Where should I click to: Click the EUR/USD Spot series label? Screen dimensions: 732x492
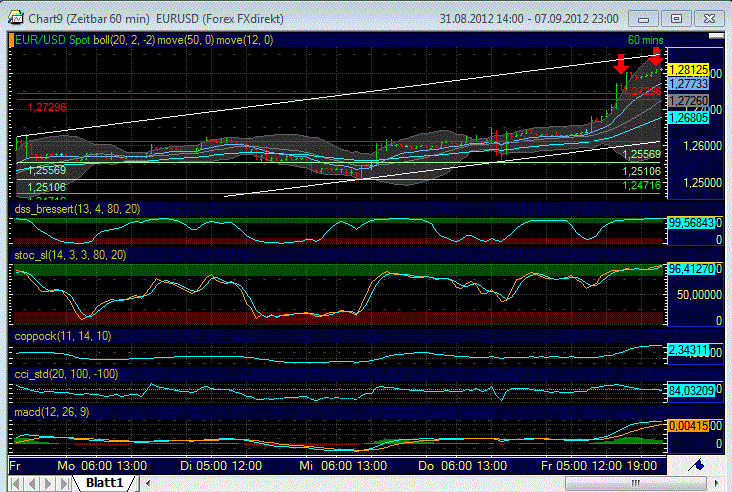point(53,40)
